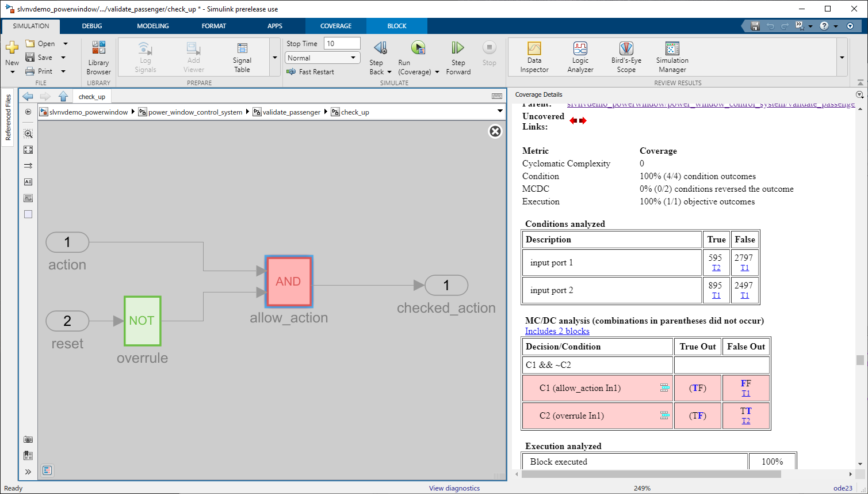Toggle Fast Restart mode
The image size is (868, 494).
point(310,72)
